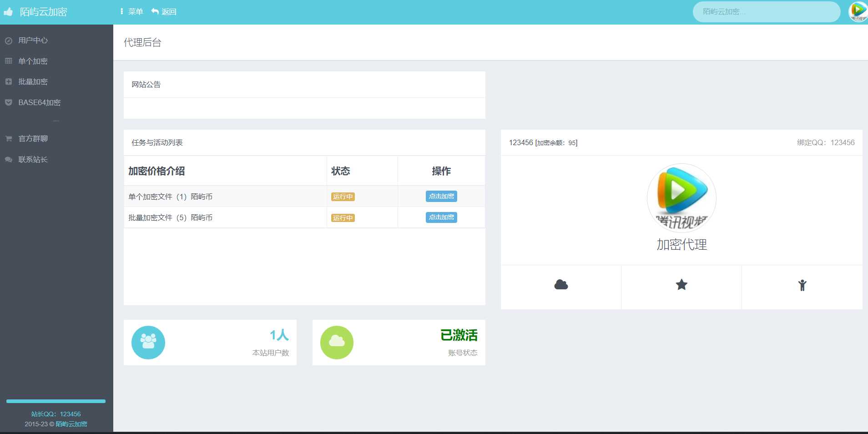Open 用户中心 from the sidebar
Screen dimensions: 868x434
pos(9,40)
